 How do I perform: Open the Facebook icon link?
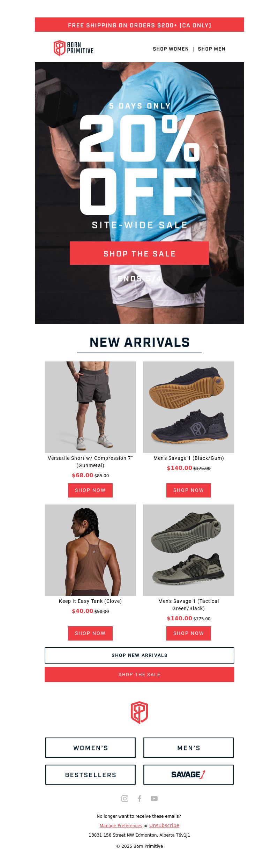[139, 799]
